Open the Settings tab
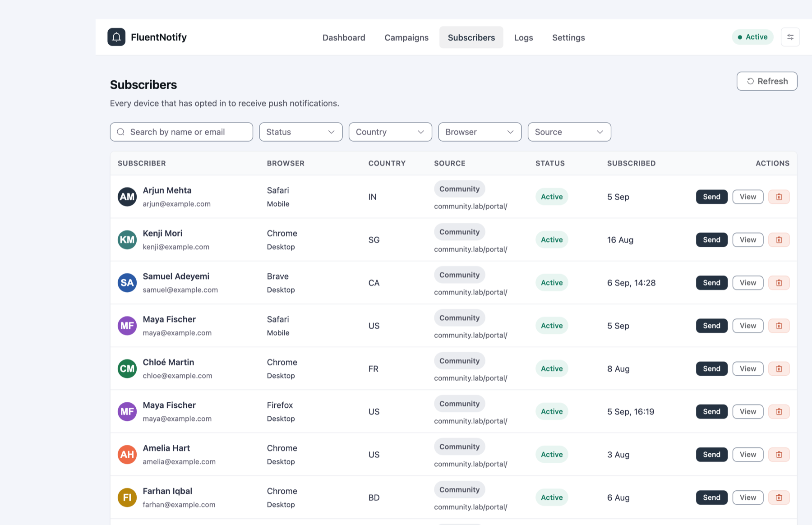The image size is (812, 525). 568,37
